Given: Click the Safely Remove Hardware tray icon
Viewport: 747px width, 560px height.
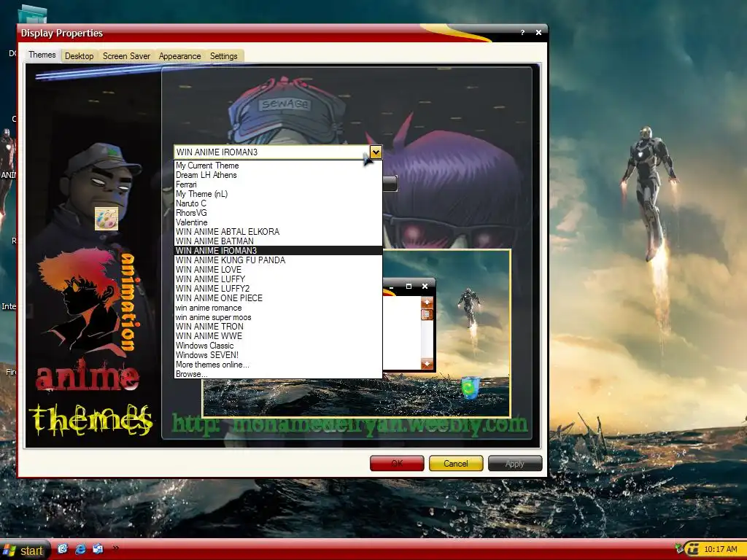Looking at the screenshot, I should click(679, 548).
